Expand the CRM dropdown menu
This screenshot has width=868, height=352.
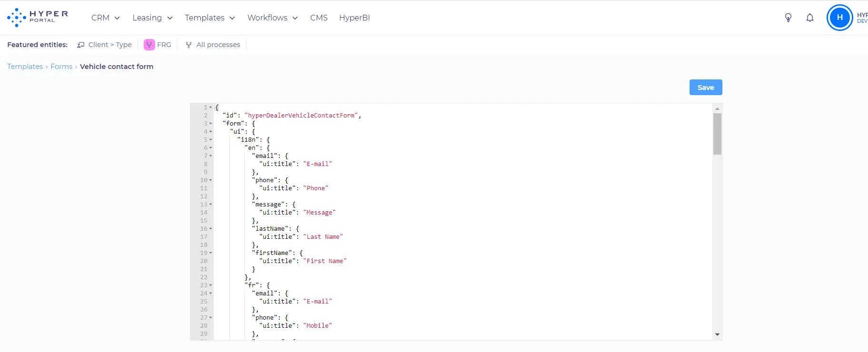[x=105, y=18]
